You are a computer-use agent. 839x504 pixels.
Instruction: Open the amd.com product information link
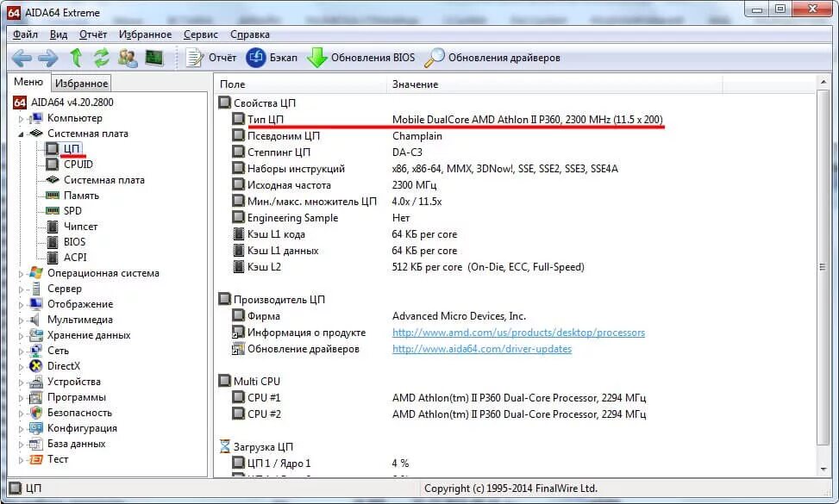(x=518, y=333)
